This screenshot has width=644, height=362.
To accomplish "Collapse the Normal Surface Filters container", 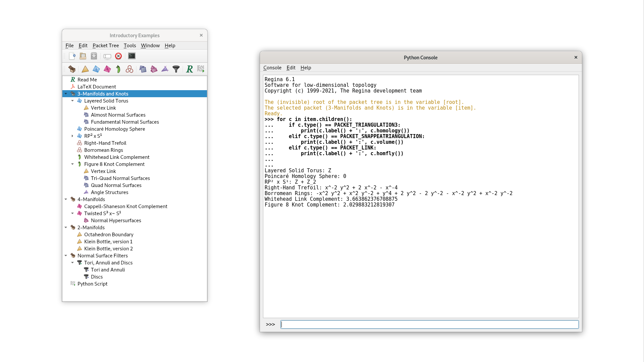I will [66, 256].
